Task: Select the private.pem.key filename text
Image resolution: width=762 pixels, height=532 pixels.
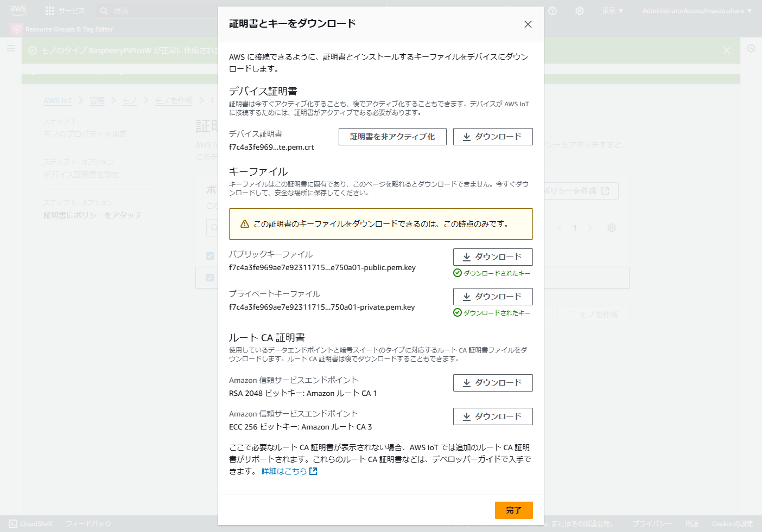Action: (322, 307)
